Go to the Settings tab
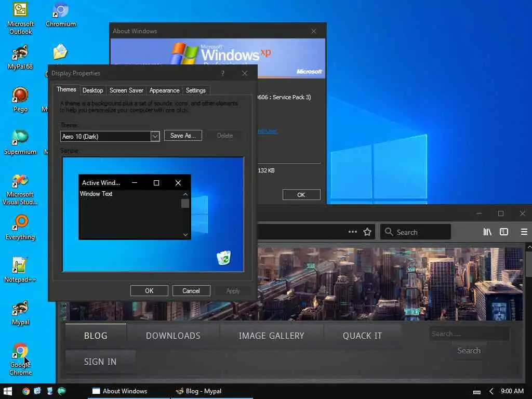 195,90
